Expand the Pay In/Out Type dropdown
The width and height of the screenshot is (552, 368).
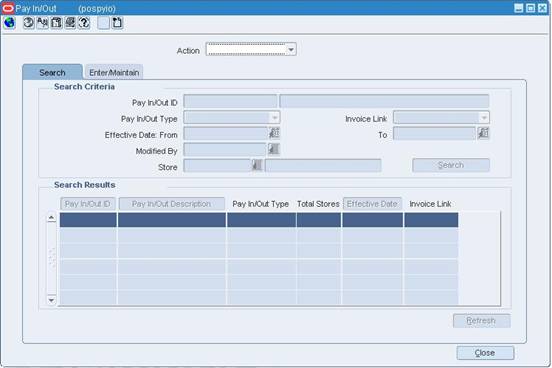pyautogui.click(x=275, y=117)
